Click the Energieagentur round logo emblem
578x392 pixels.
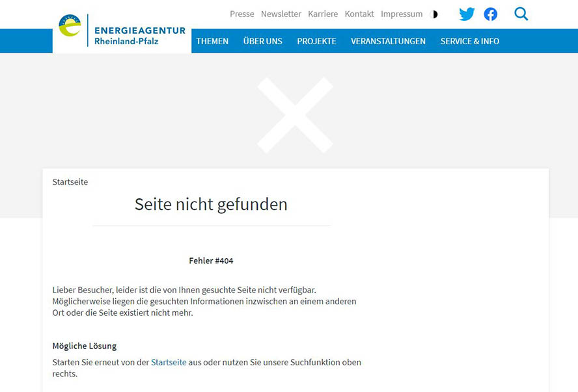click(70, 26)
